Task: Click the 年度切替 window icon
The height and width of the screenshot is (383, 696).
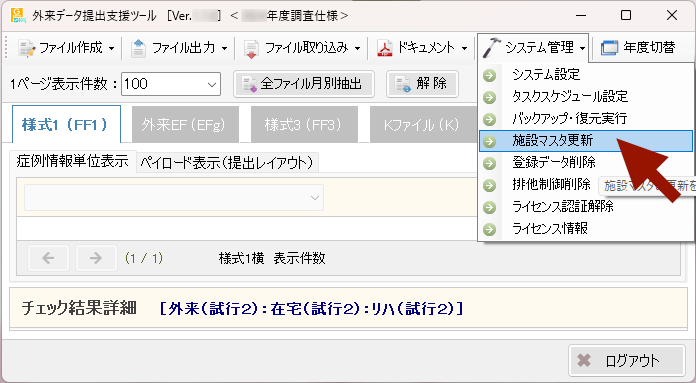Action: [x=609, y=48]
